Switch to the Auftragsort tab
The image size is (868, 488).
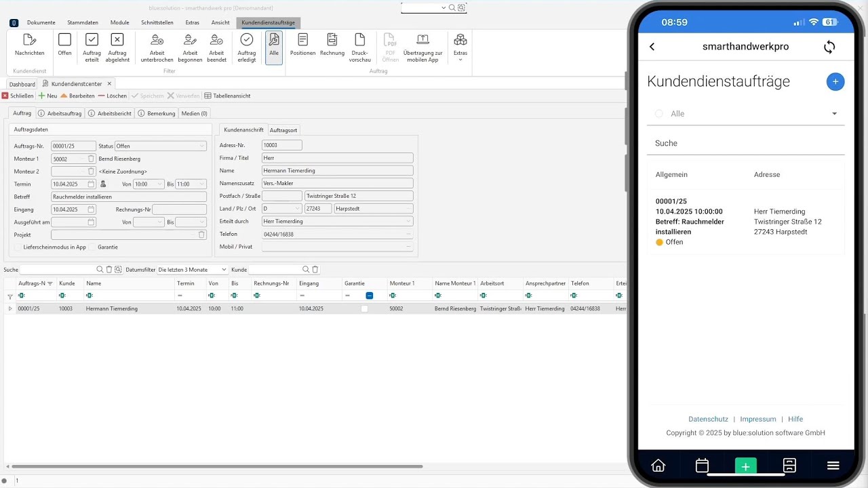click(283, 130)
